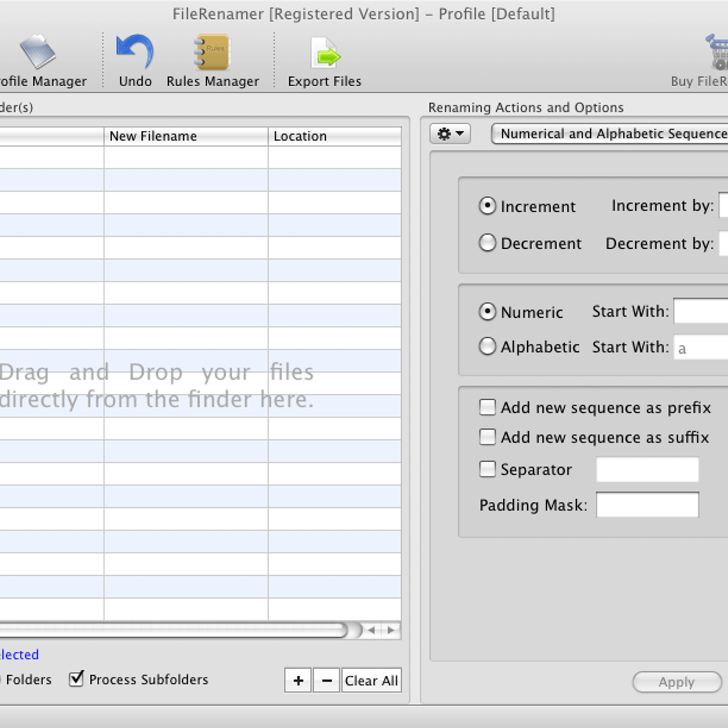
Task: Enable the Separator checkbox
Action: pyautogui.click(x=488, y=468)
